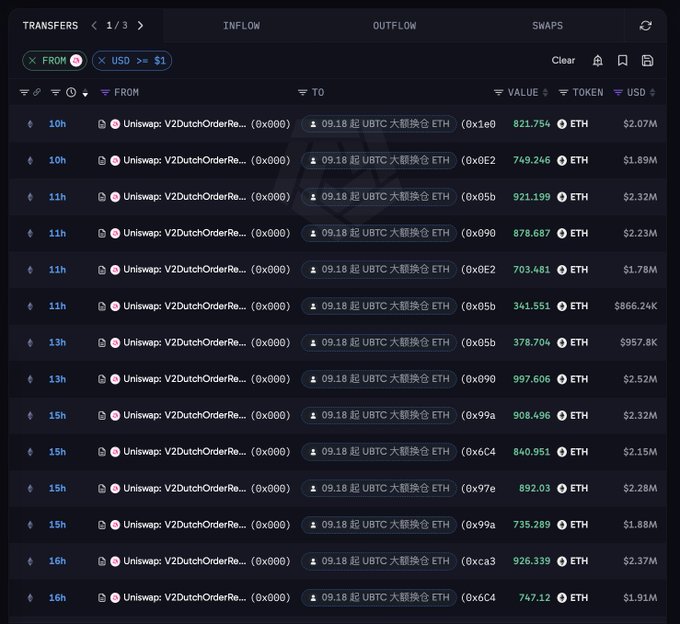Click address (0x1e0 in 821.754 row

point(478,124)
